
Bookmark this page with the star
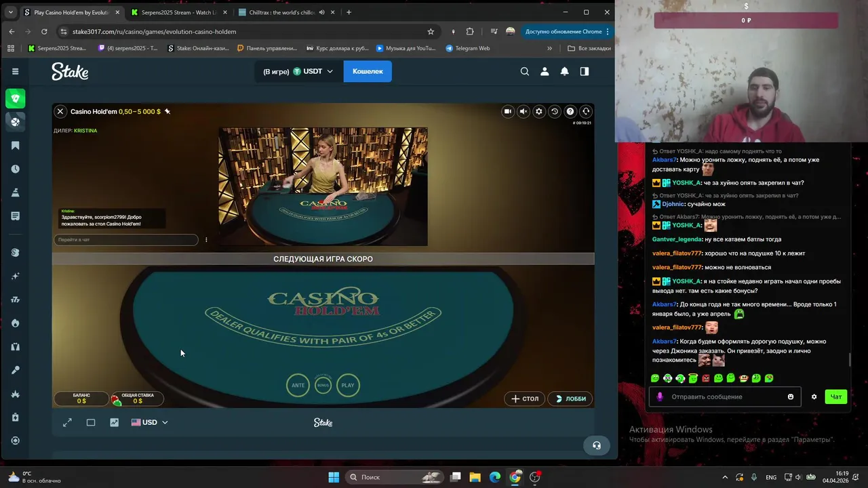point(431,31)
